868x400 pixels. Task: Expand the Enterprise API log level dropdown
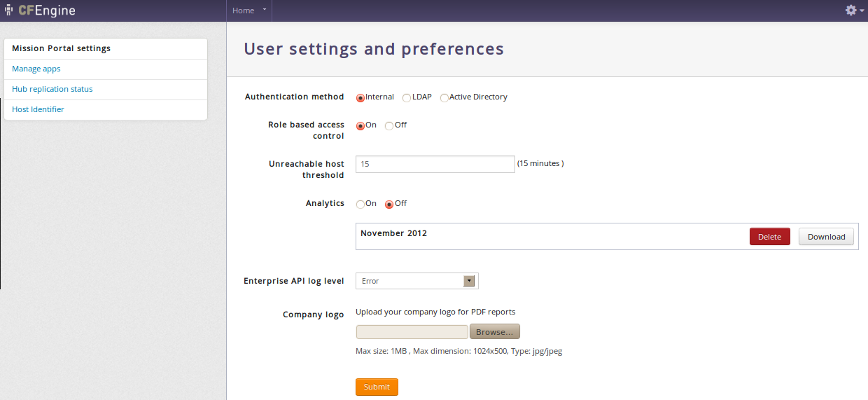pyautogui.click(x=417, y=281)
